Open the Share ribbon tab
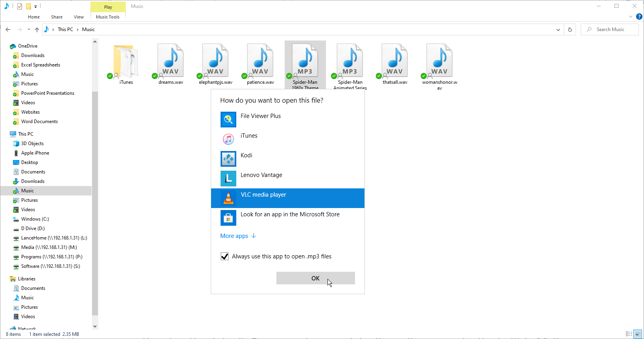 (57, 17)
